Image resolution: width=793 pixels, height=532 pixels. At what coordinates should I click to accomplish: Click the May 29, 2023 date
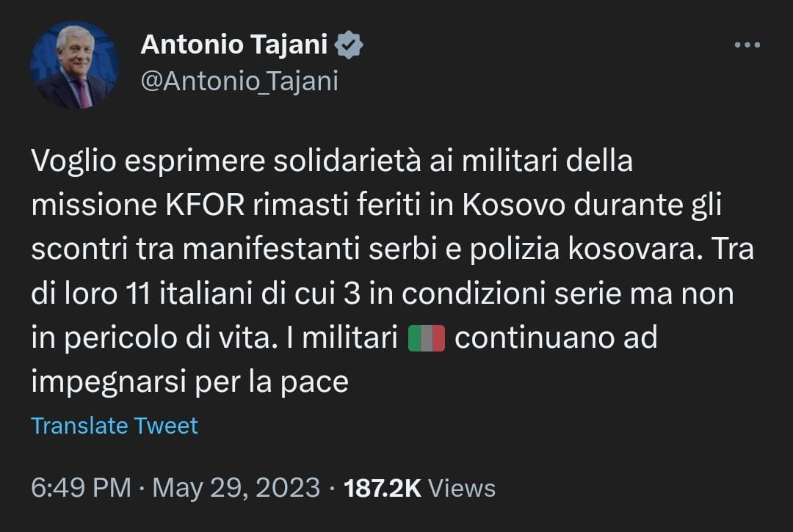click(235, 488)
